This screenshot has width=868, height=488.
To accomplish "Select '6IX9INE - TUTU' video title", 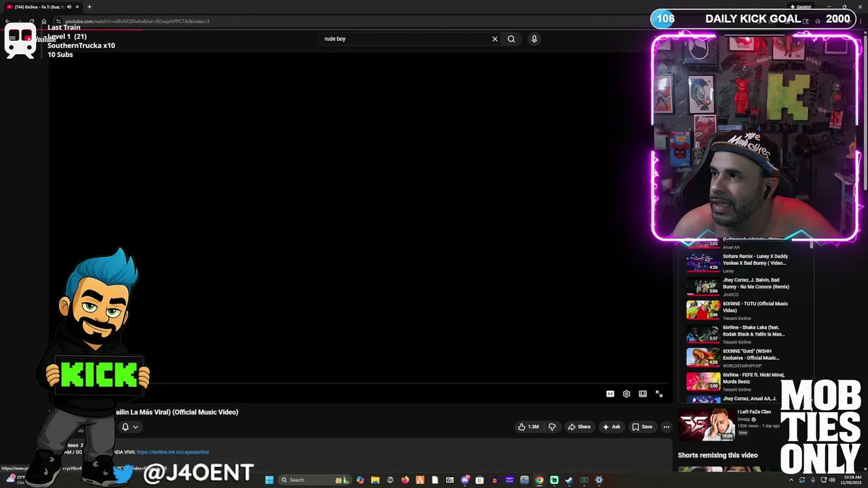I will [755, 307].
